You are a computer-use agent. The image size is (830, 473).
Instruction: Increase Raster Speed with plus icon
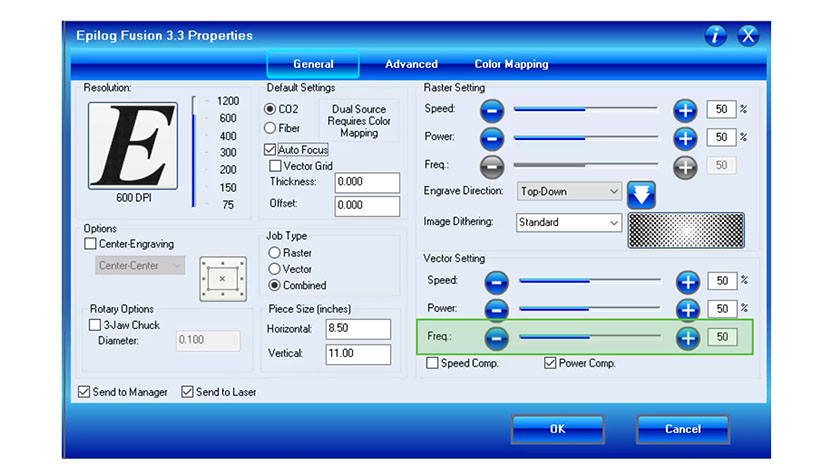pyautogui.click(x=685, y=110)
